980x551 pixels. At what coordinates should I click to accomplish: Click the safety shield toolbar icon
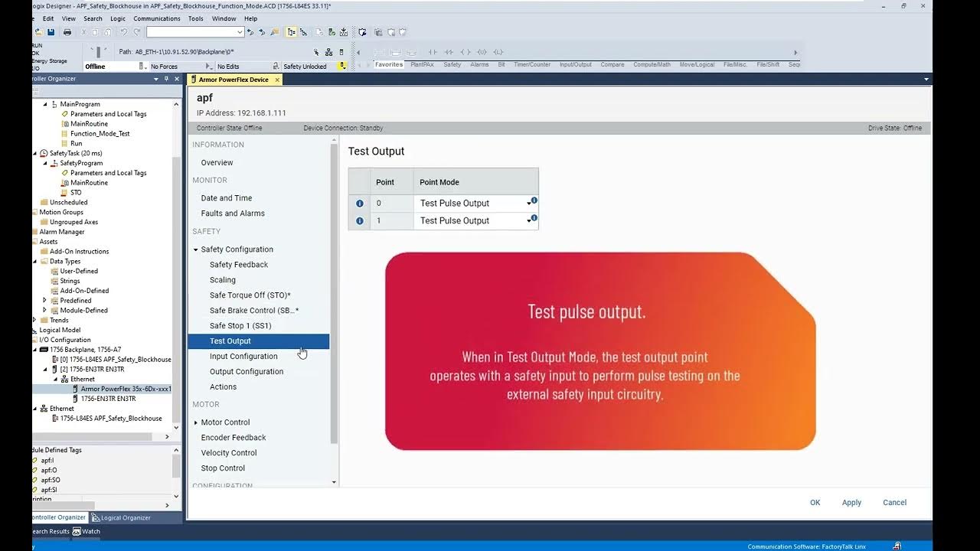tap(362, 32)
